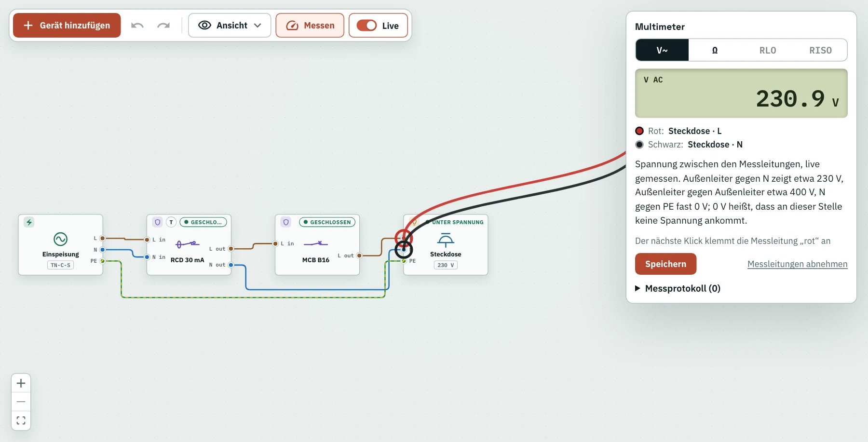
Task: Click the RCD N out terminal
Action: [231, 265]
